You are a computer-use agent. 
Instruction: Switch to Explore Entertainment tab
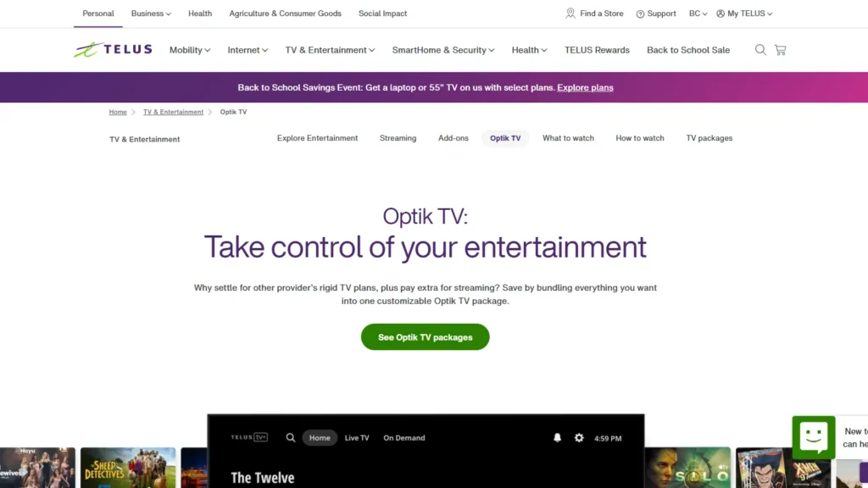pos(317,138)
